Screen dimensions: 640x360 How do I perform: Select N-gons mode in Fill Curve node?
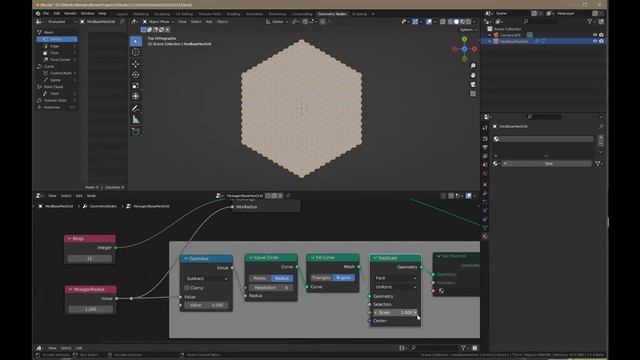344,278
